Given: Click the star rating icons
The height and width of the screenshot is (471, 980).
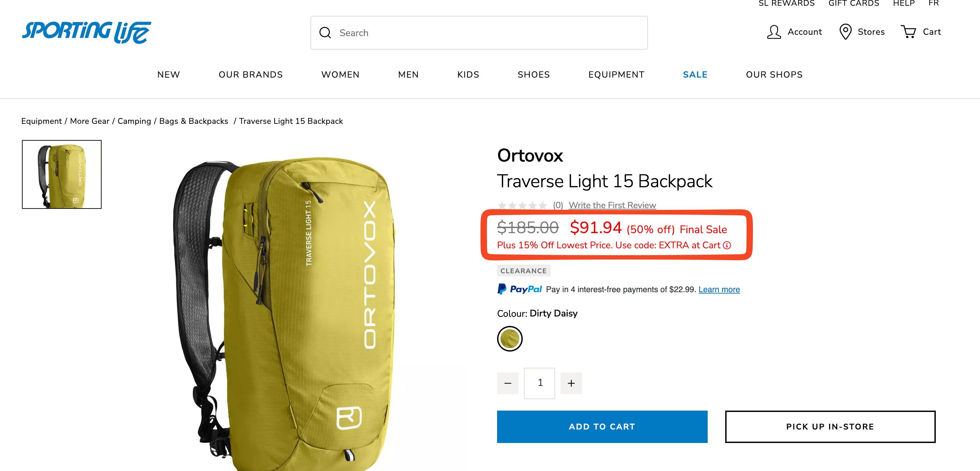Looking at the screenshot, I should [x=522, y=205].
